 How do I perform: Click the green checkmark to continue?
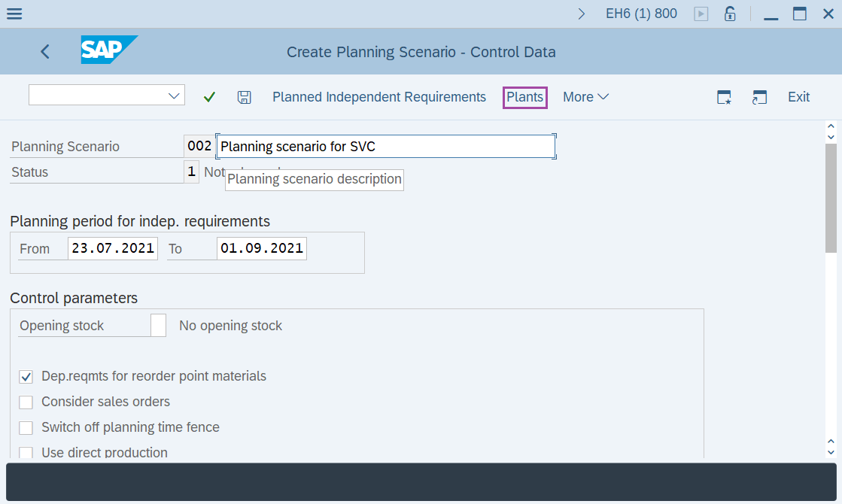209,96
